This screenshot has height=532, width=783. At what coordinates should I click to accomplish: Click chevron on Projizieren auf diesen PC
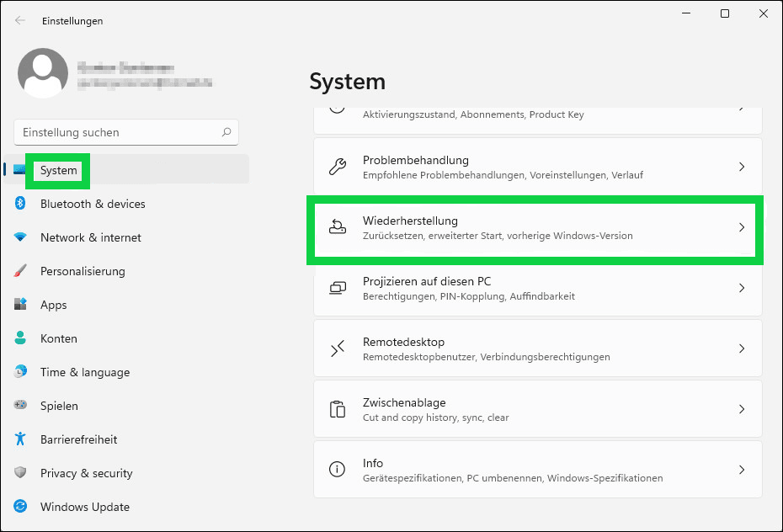coord(742,288)
